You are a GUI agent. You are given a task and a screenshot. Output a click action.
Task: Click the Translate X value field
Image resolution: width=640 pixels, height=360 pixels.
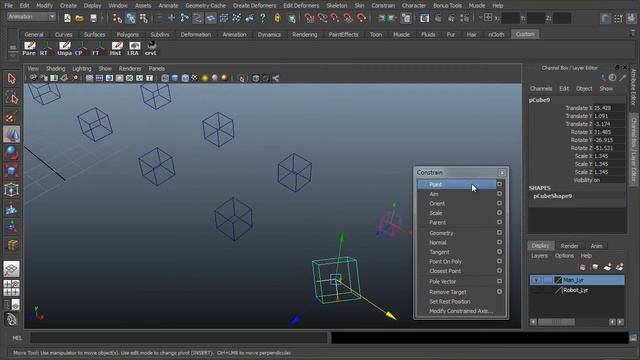609,108
